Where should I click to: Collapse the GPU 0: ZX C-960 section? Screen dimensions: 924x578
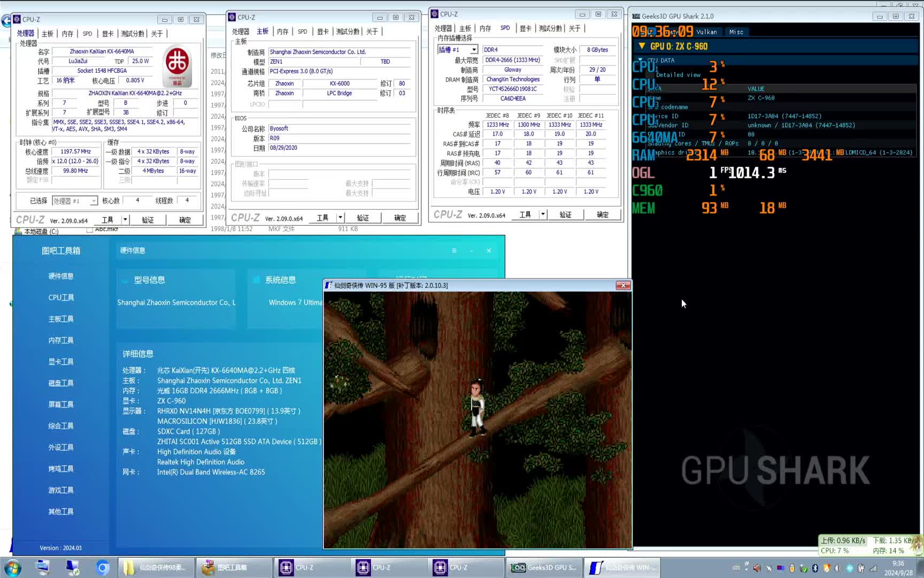point(642,47)
